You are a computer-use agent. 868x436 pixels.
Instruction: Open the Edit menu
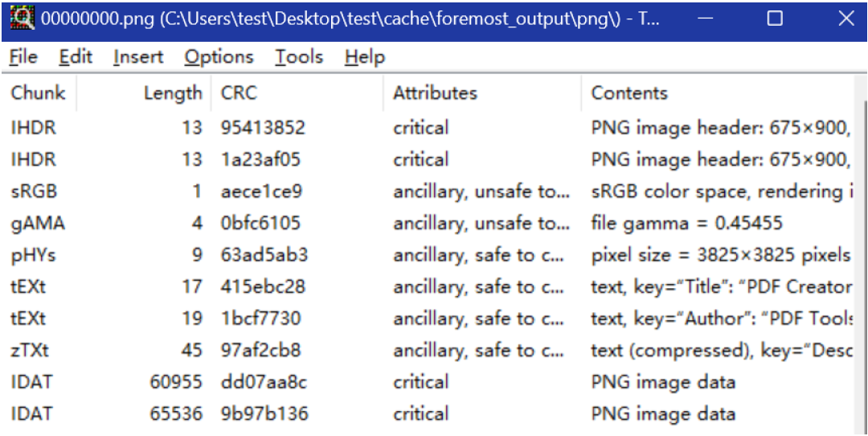76,57
